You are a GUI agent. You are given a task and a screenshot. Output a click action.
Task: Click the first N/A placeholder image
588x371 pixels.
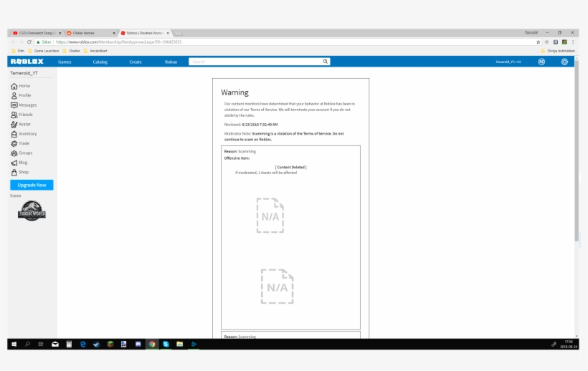tap(270, 216)
